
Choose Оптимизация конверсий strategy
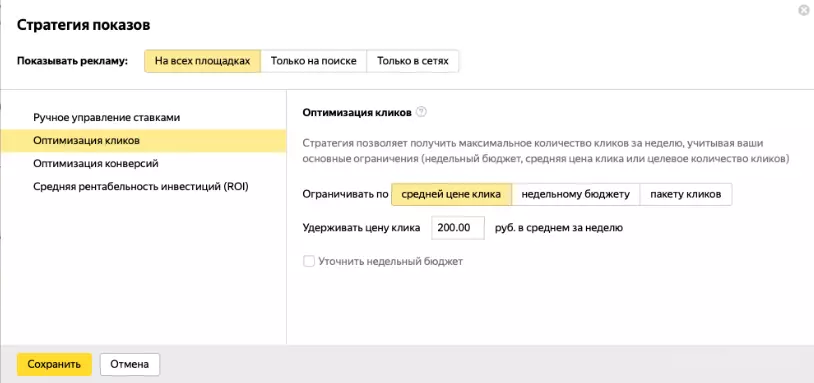click(143, 164)
